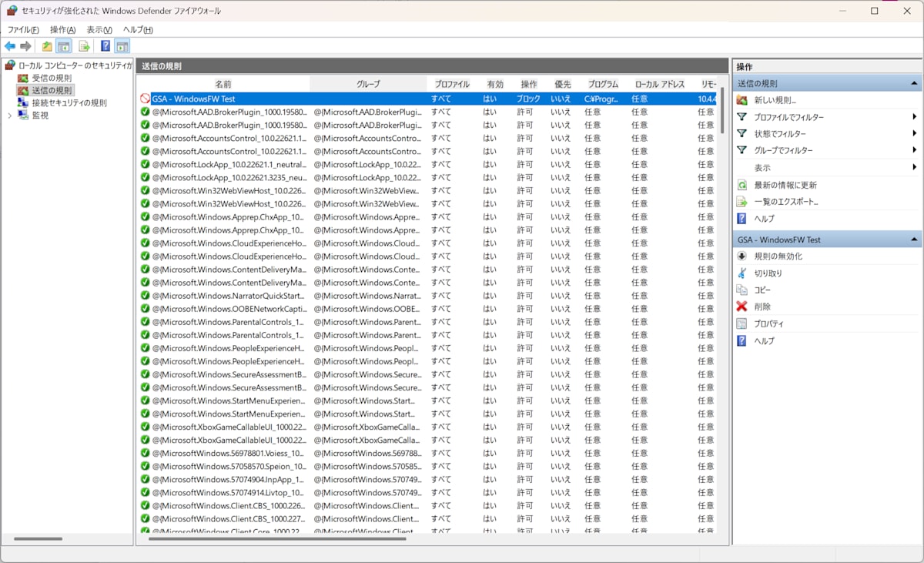Go forward with the toolbar forward arrow
Image resolution: width=924 pixels, height=563 pixels.
[25, 46]
